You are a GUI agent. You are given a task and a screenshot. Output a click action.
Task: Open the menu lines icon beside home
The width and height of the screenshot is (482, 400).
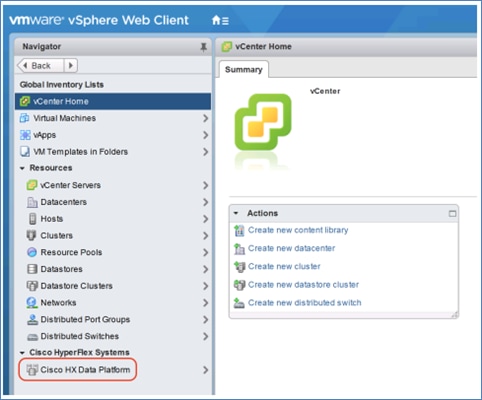(225, 21)
